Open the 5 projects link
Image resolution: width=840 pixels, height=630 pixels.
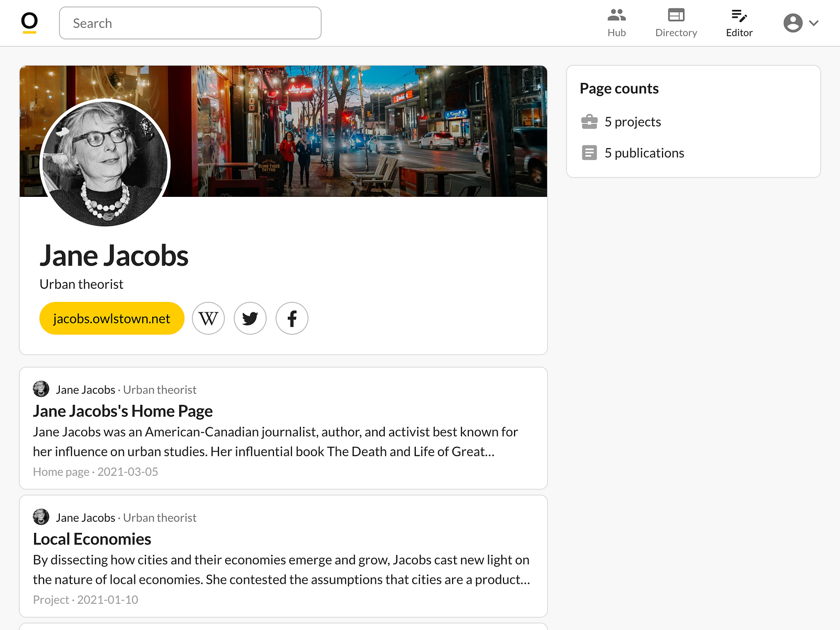coord(633,122)
